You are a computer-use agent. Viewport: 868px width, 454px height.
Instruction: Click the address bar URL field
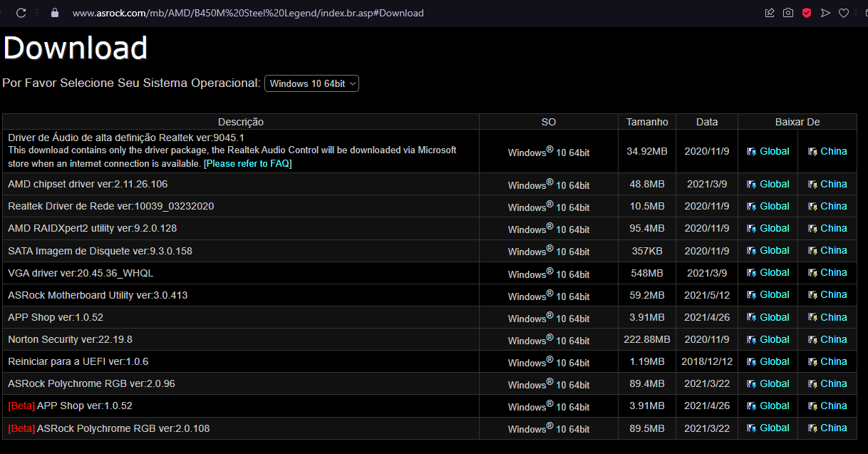click(248, 13)
